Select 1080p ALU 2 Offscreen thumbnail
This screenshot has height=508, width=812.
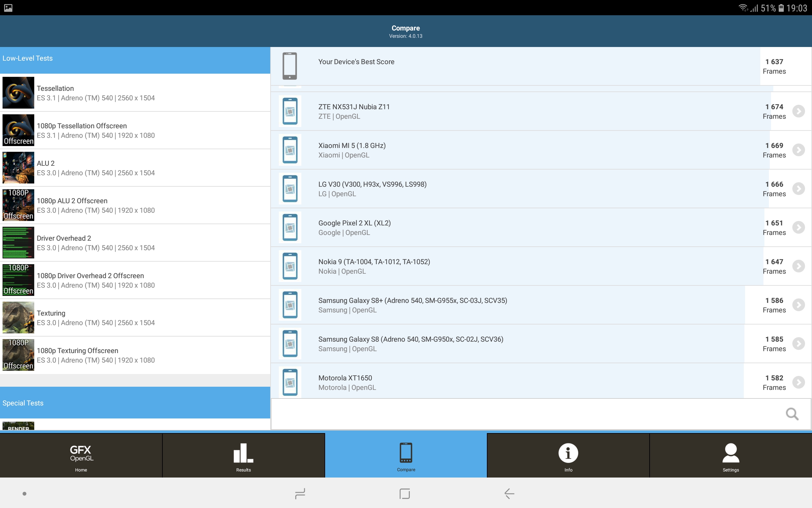[18, 205]
